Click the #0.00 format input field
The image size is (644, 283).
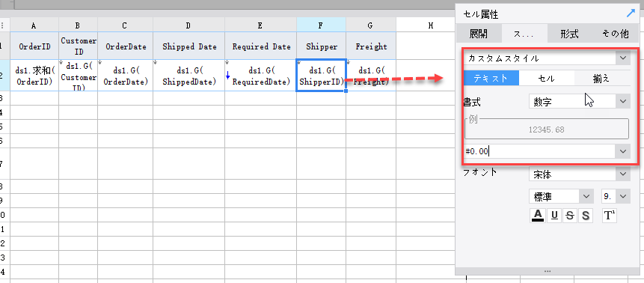point(540,151)
